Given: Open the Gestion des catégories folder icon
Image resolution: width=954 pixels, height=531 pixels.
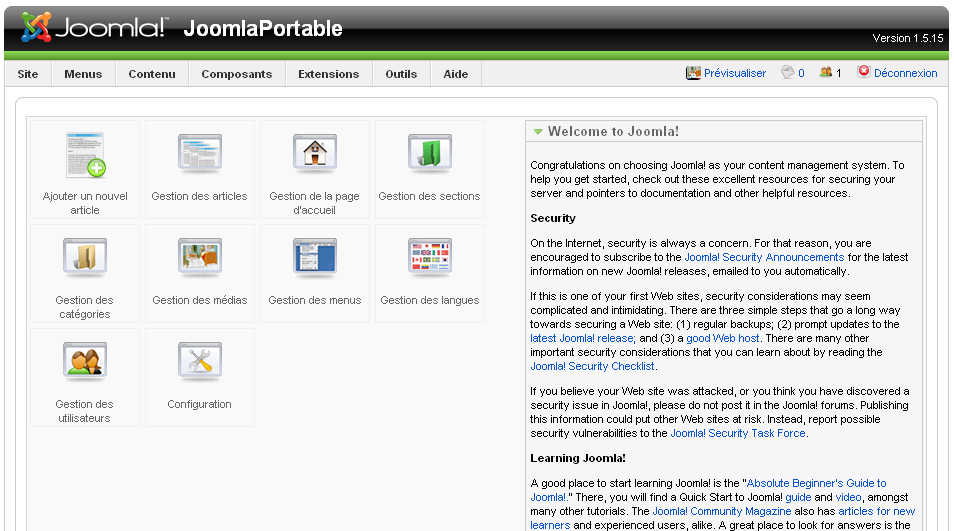Looking at the screenshot, I should [x=85, y=258].
